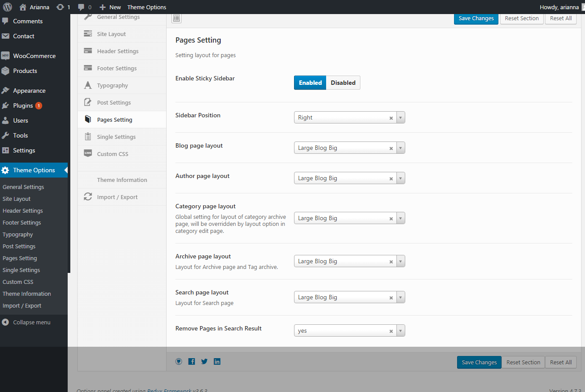Click the GitHub icon in footer

(179, 361)
